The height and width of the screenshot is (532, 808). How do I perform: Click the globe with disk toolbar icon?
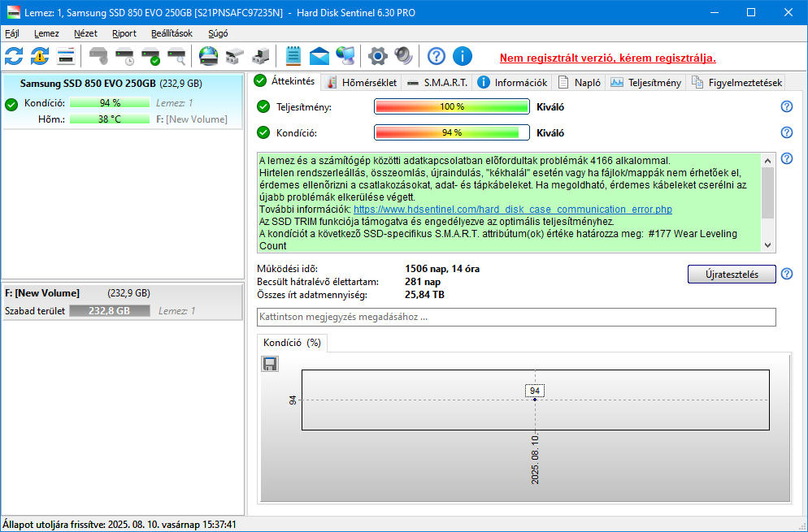pyautogui.click(x=209, y=56)
